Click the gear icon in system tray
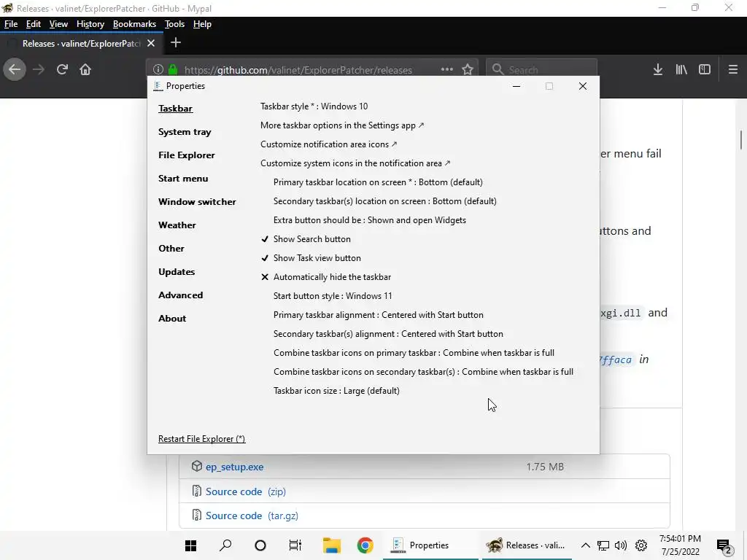 point(641,545)
